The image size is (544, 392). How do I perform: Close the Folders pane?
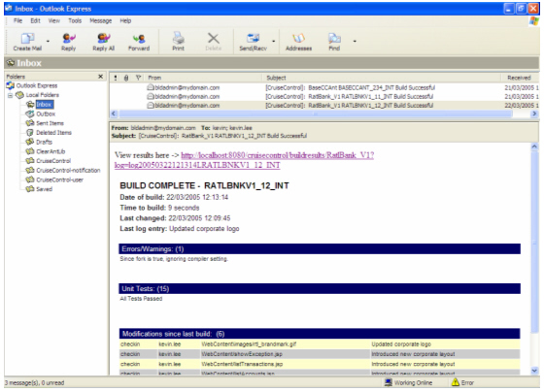coord(101,77)
